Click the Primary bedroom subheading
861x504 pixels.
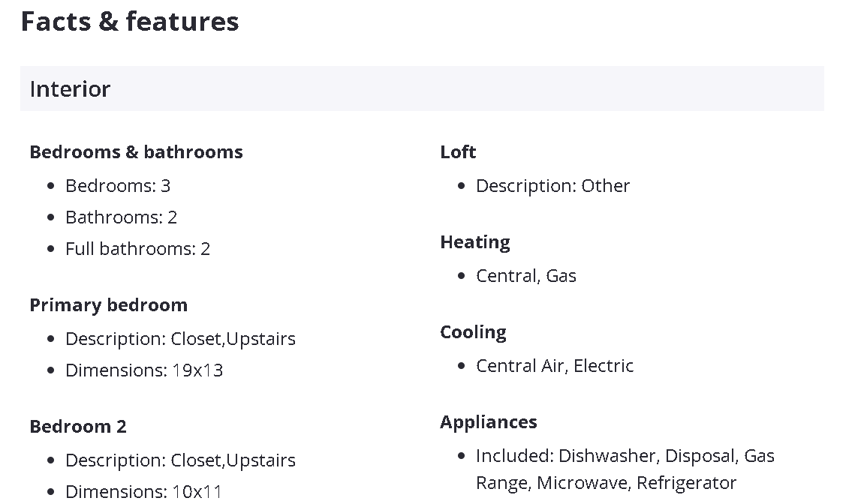point(108,305)
